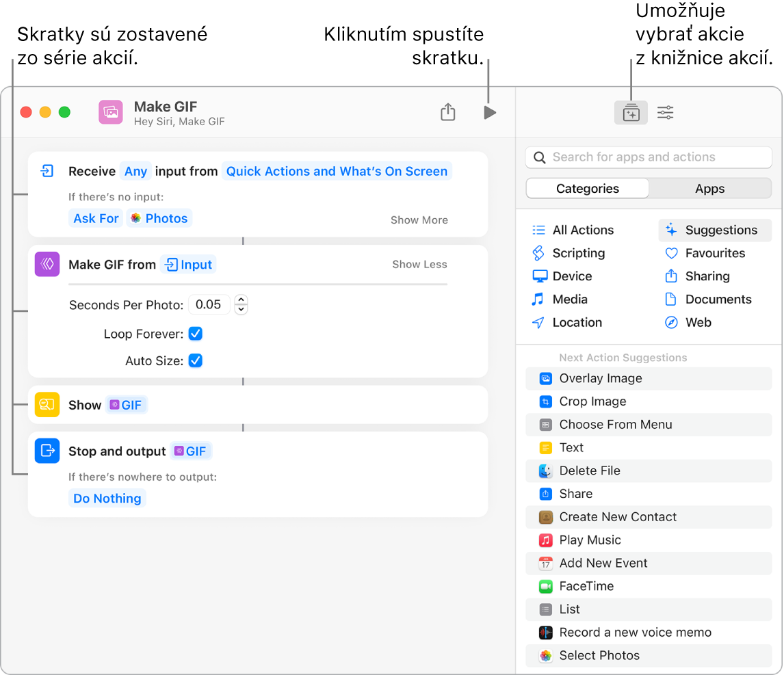Add Record a new voice memo action
784x675 pixels.
click(x=649, y=633)
